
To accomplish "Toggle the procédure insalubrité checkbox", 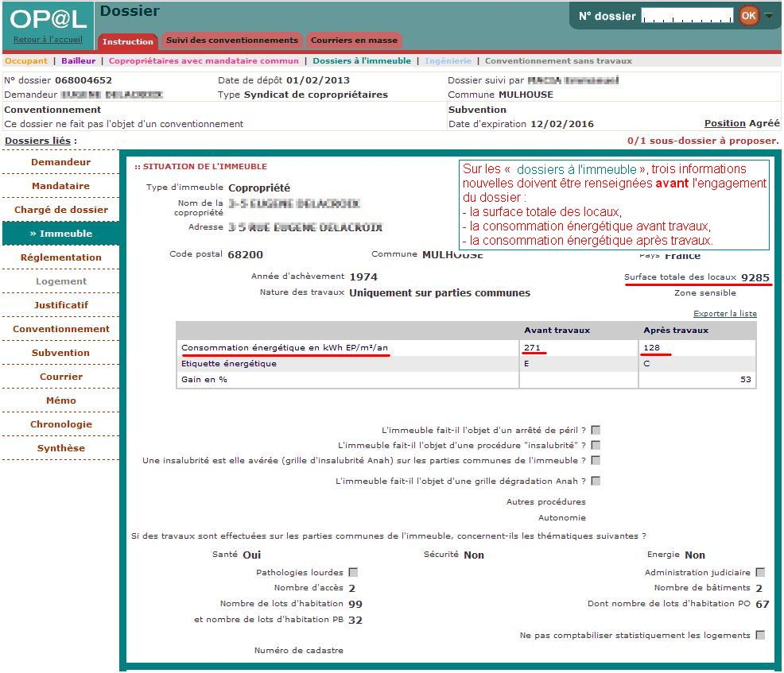I will [596, 445].
